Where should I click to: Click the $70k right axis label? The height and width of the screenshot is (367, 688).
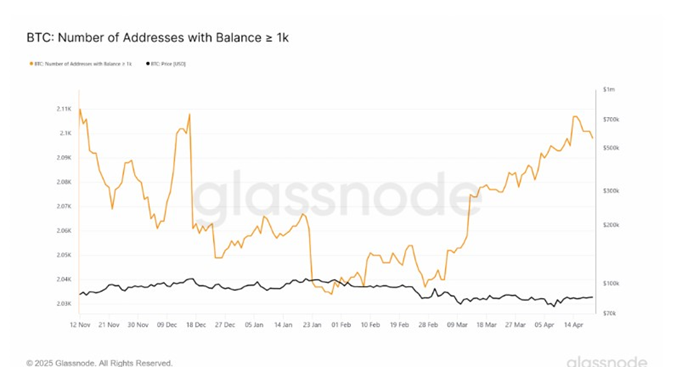point(610,313)
